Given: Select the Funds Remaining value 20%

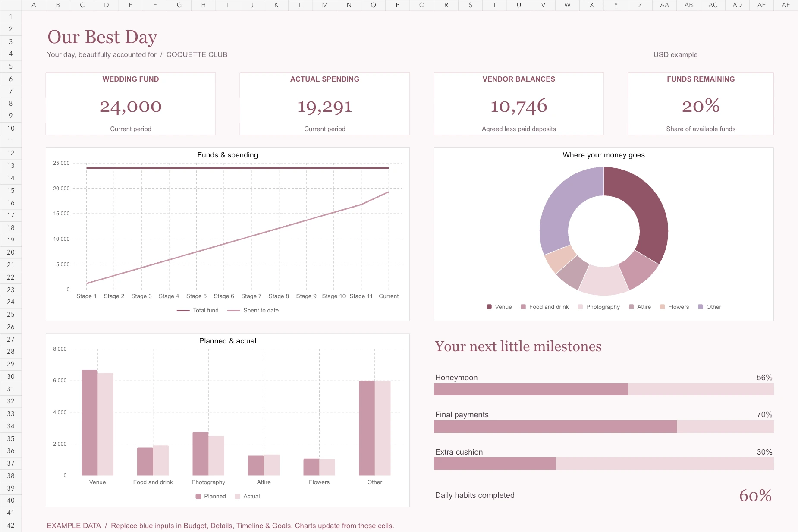Looking at the screenshot, I should click(701, 106).
